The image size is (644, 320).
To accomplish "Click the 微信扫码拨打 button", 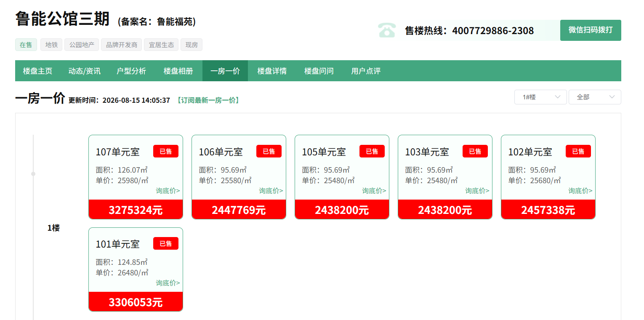I will click(591, 30).
